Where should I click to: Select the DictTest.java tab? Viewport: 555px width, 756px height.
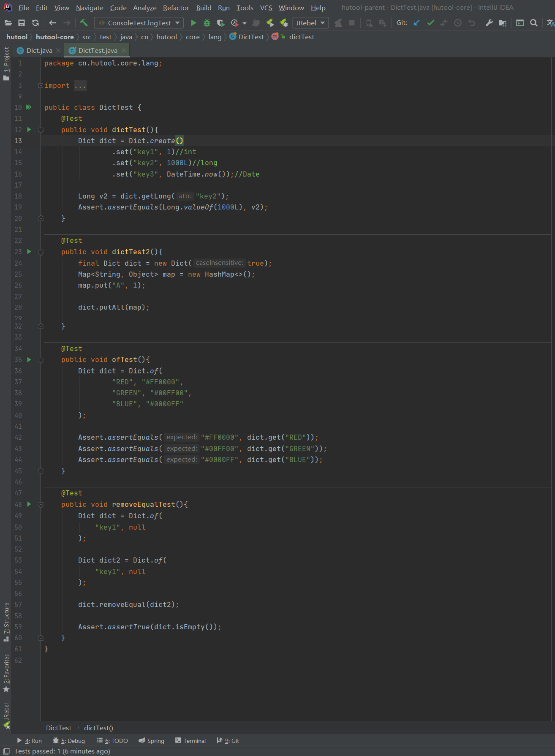pos(98,50)
